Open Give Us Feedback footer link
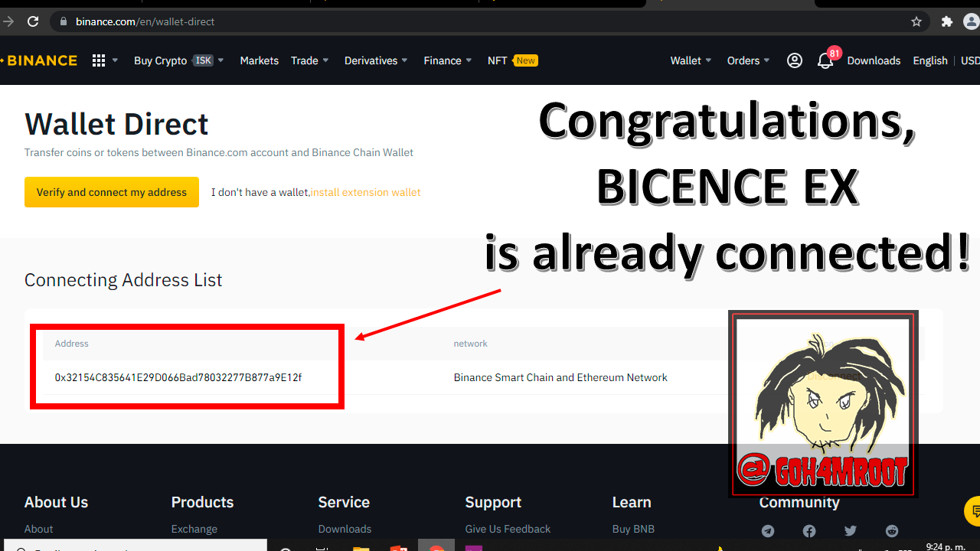 (x=508, y=529)
